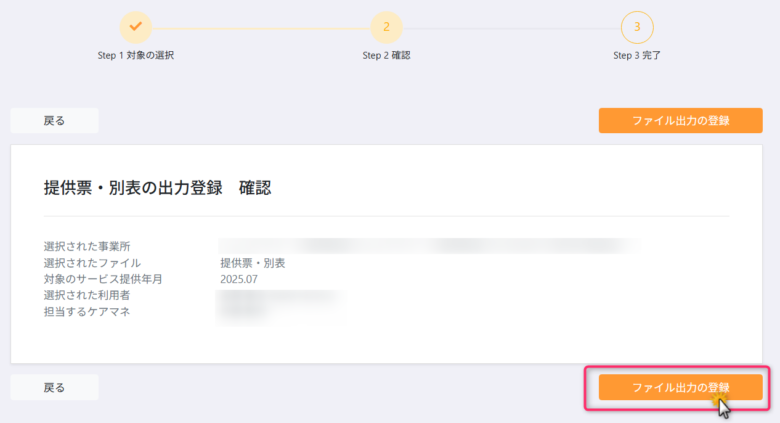Select the Step 2 numbered circle
The image size is (780, 423).
point(387,27)
